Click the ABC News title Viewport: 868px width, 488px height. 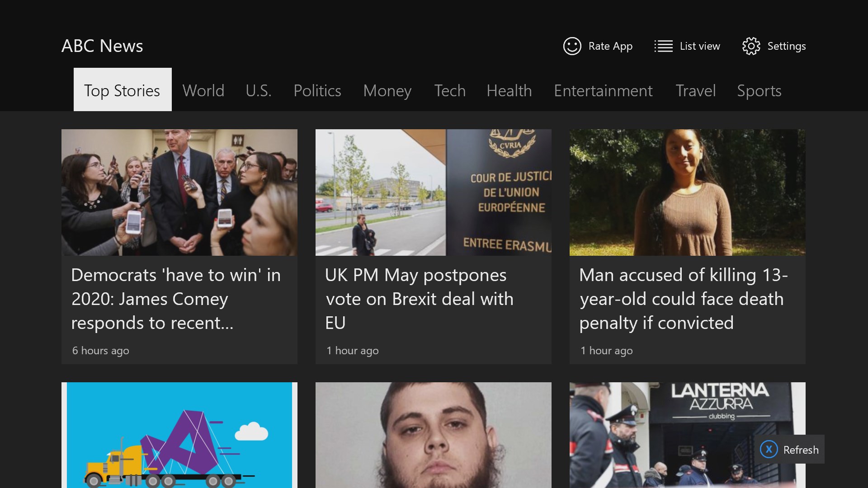[102, 46]
